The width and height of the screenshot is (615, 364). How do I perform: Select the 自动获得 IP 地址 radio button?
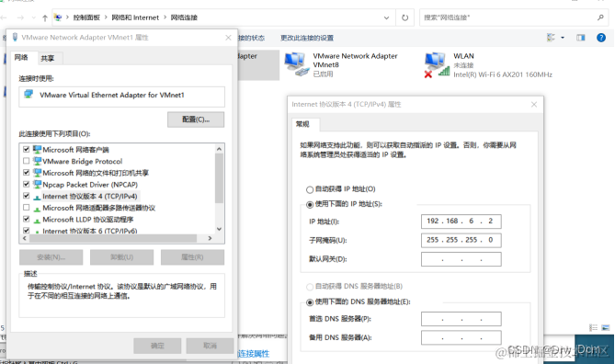click(310, 190)
